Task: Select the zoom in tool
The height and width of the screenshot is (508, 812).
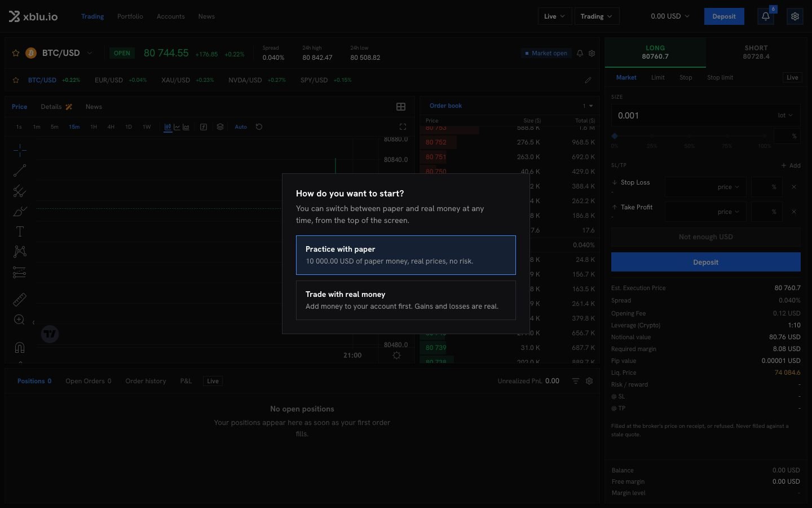Action: coord(20,320)
